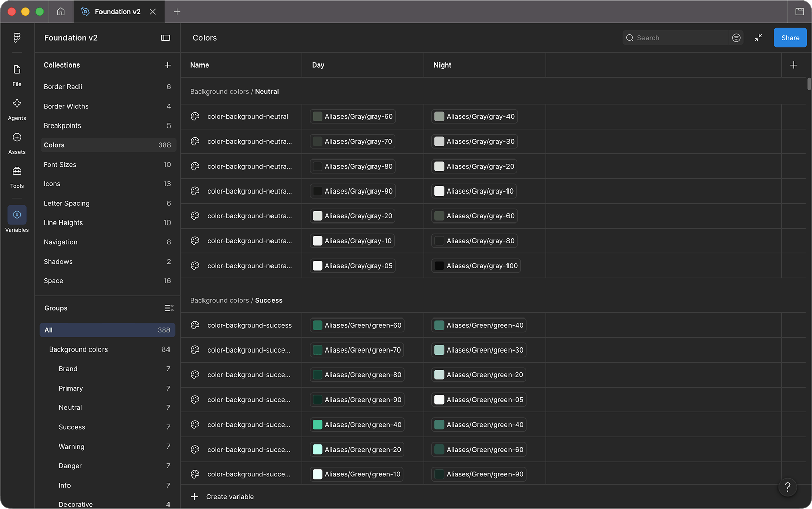Screen dimensions: 812x509
Task: Select the Info group
Action: (108, 486)
